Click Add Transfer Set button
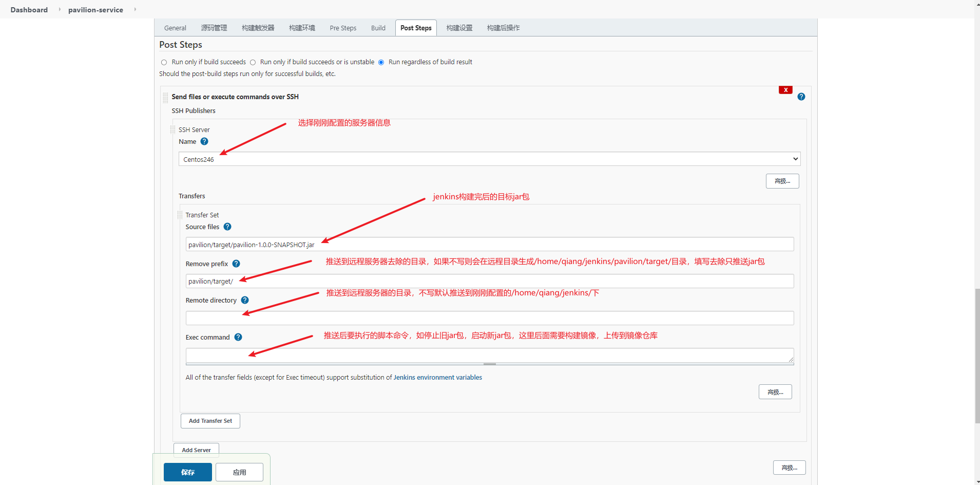The height and width of the screenshot is (485, 980). coord(210,421)
